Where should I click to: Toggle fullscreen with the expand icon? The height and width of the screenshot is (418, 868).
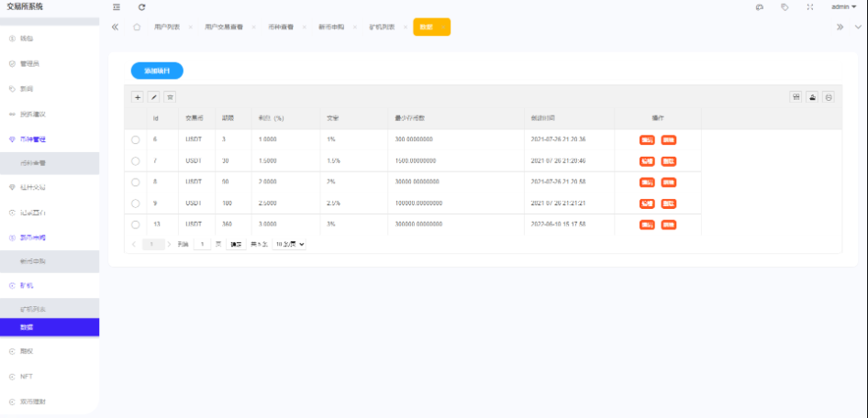pyautogui.click(x=810, y=7)
